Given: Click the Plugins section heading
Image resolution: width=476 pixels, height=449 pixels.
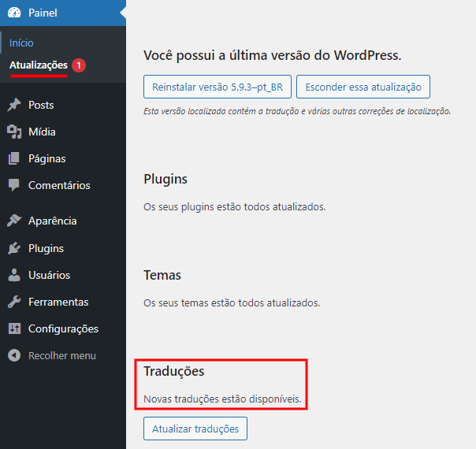Looking at the screenshot, I should (165, 179).
